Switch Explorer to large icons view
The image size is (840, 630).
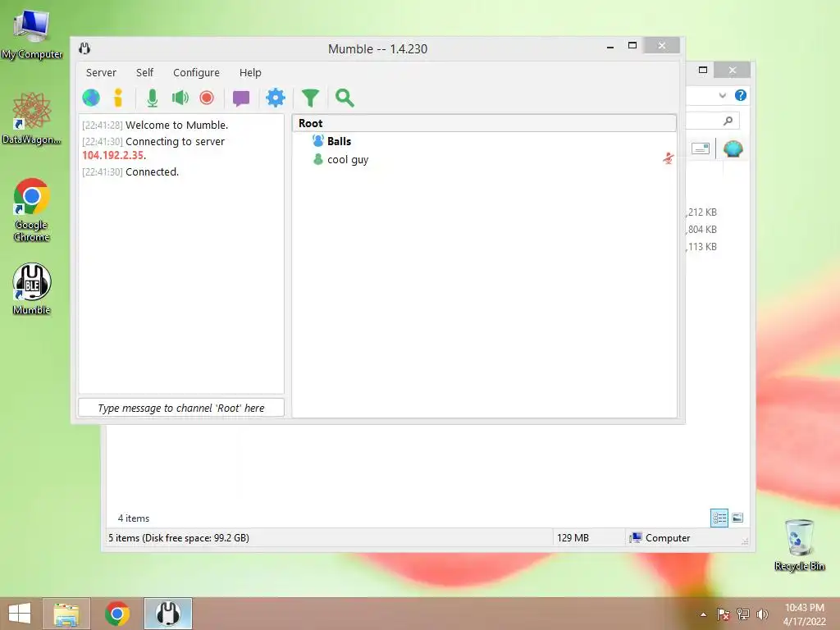[737, 518]
